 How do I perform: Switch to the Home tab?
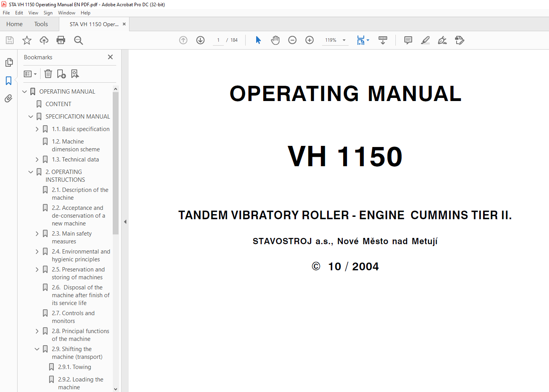click(14, 24)
